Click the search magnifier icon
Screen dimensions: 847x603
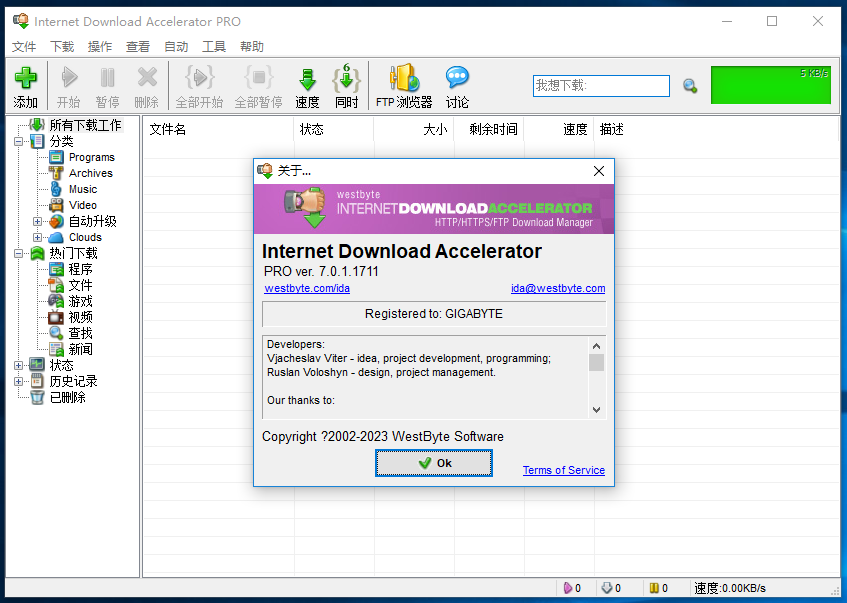(x=690, y=86)
